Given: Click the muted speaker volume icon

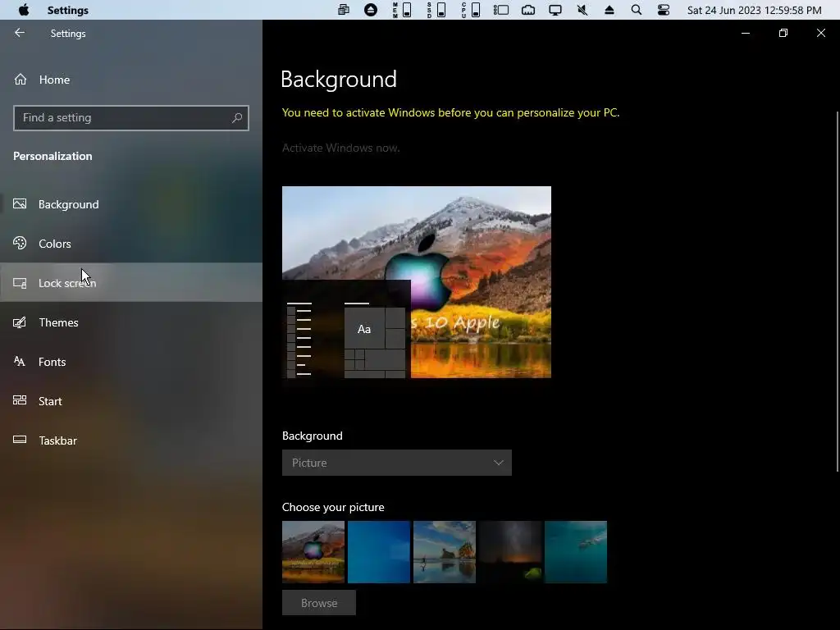Looking at the screenshot, I should (x=582, y=10).
